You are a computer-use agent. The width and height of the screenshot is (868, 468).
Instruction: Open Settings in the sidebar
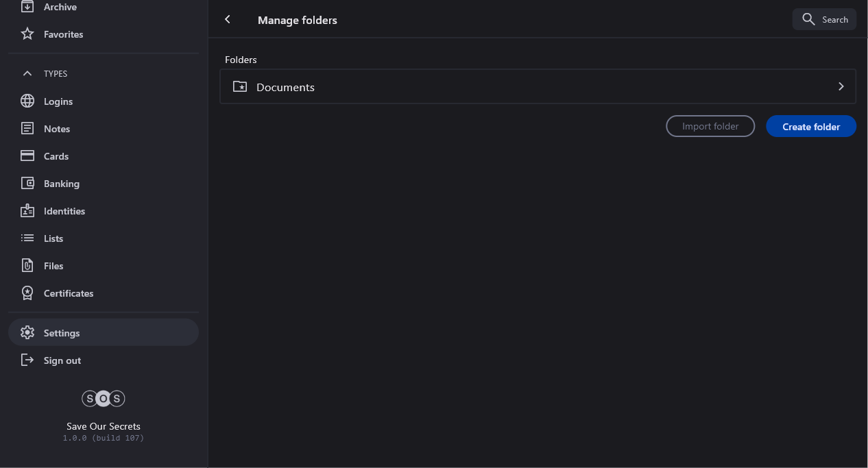click(62, 333)
